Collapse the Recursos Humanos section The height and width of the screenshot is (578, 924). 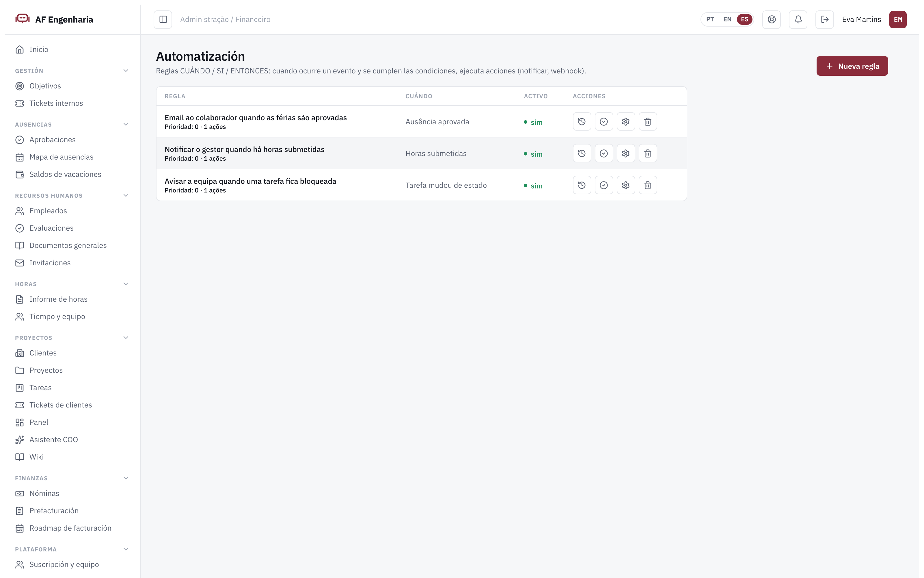pyautogui.click(x=126, y=195)
